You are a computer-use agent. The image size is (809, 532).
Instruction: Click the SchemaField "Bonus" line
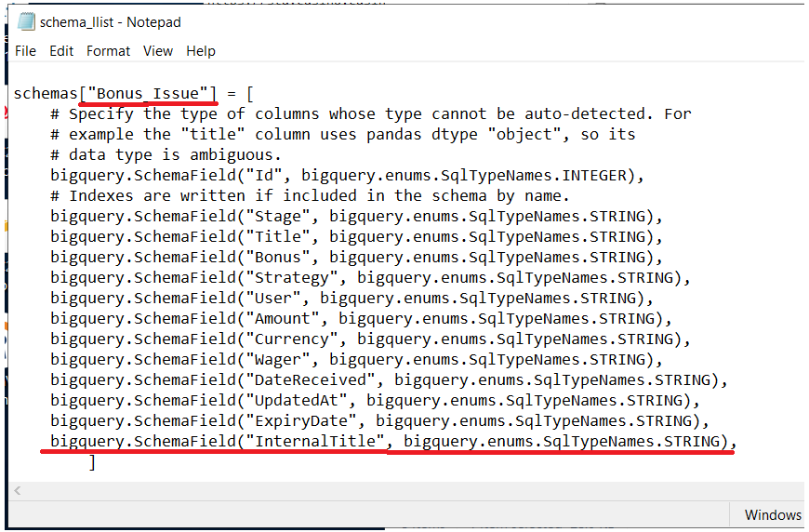(356, 257)
